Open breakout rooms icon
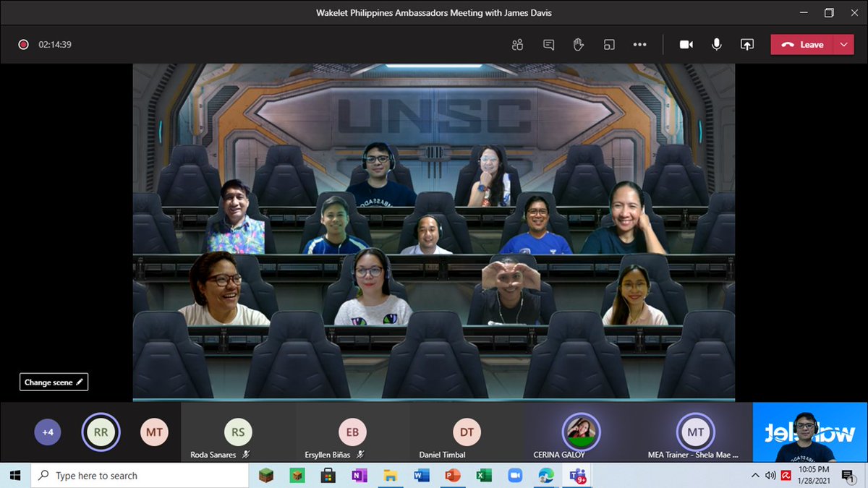Screen dimensions: 868x488 coord(609,45)
